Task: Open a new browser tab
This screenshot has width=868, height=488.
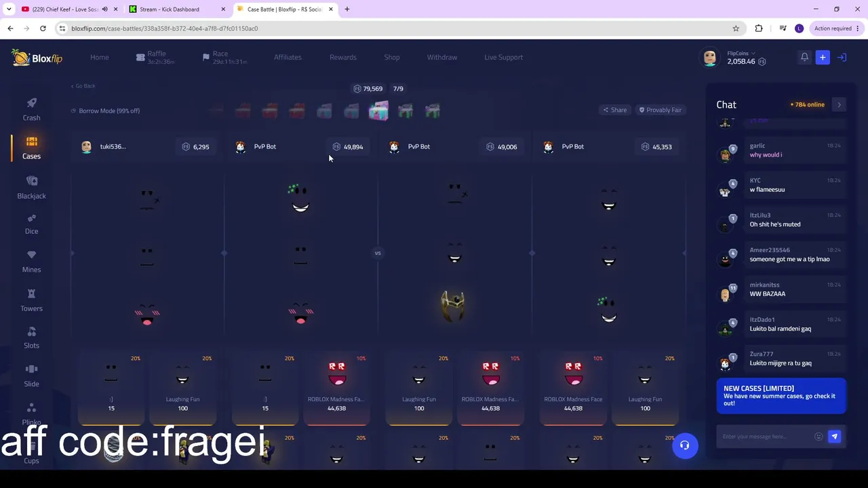Action: click(347, 9)
